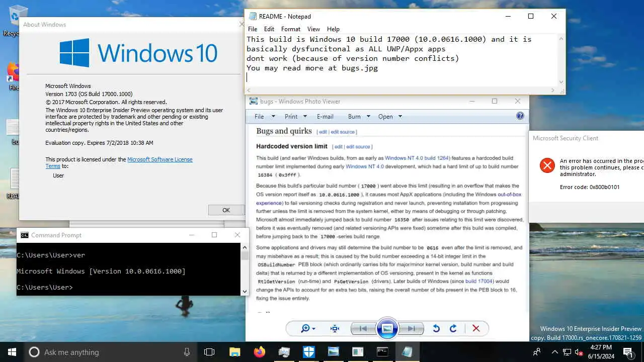Open the People icon in system tray
Screen dimensions: 644x362
pyautogui.click(x=537, y=352)
